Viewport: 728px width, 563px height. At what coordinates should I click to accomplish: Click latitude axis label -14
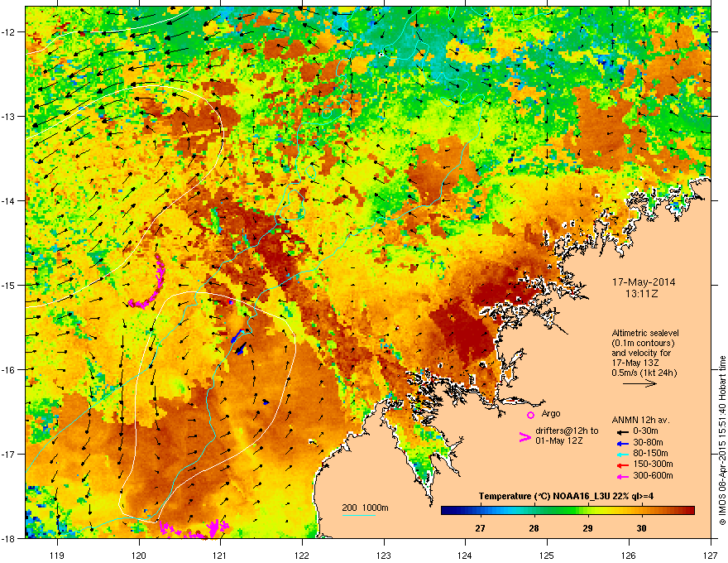tap(9, 200)
